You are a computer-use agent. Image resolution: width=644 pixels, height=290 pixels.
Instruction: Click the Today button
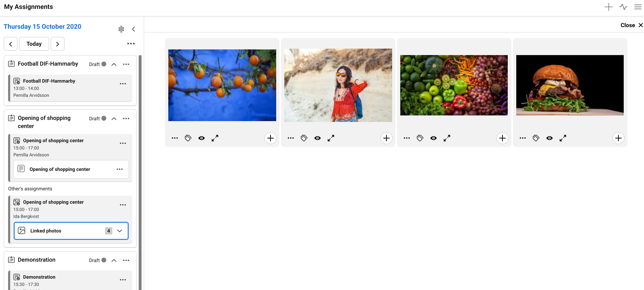(34, 44)
